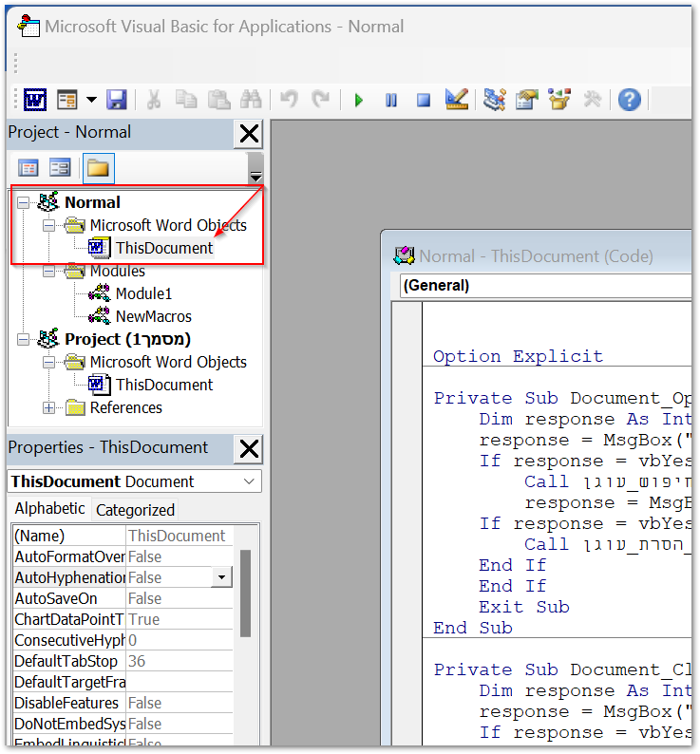This screenshot has height=754, width=700.
Task: Select the NewMacros module
Action: [x=154, y=316]
